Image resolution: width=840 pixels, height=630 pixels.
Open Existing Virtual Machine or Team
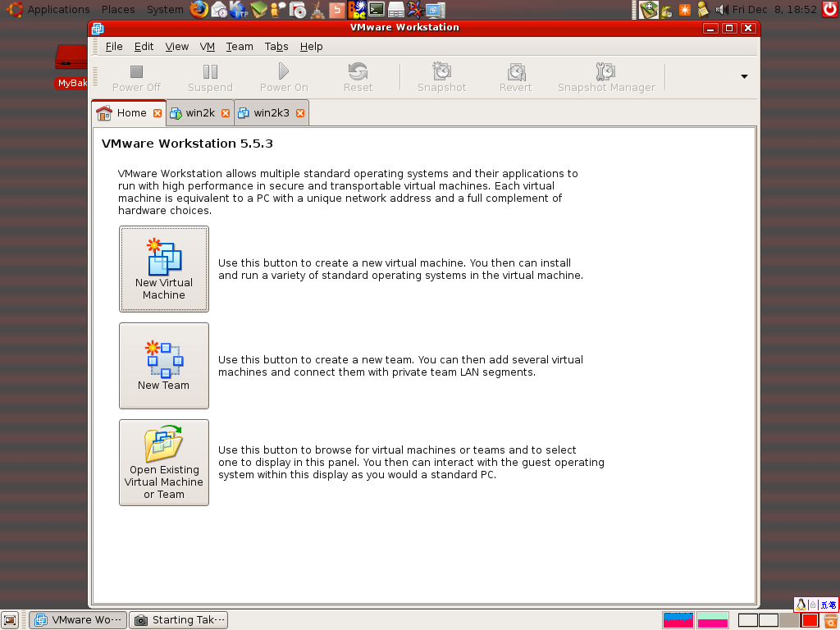pos(164,463)
